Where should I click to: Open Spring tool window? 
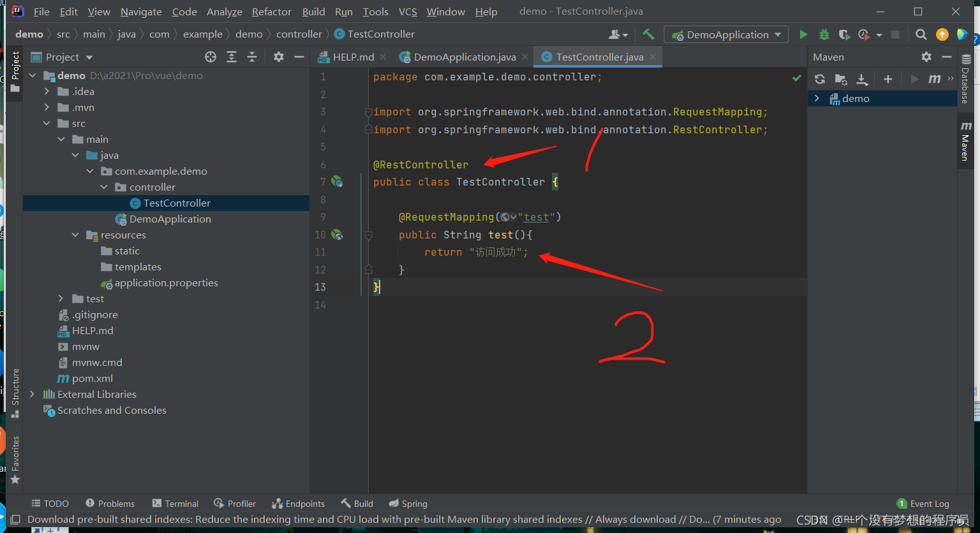click(x=408, y=504)
